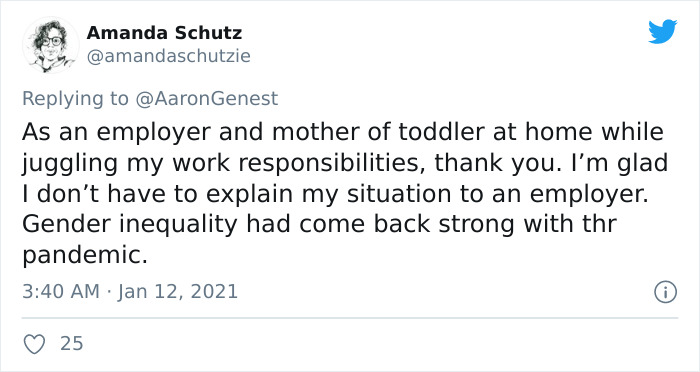
Task: Click the display name Amanda Schutz
Action: pos(164,33)
